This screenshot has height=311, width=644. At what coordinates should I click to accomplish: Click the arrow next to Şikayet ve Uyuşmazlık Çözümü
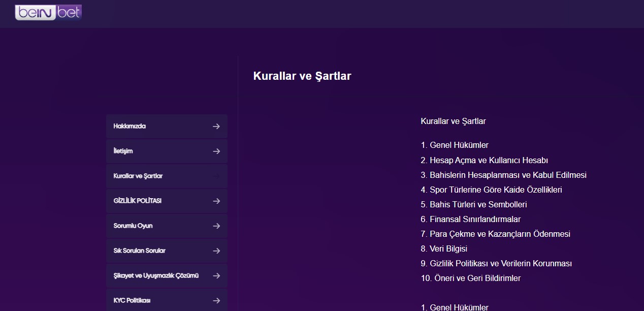pyautogui.click(x=216, y=275)
